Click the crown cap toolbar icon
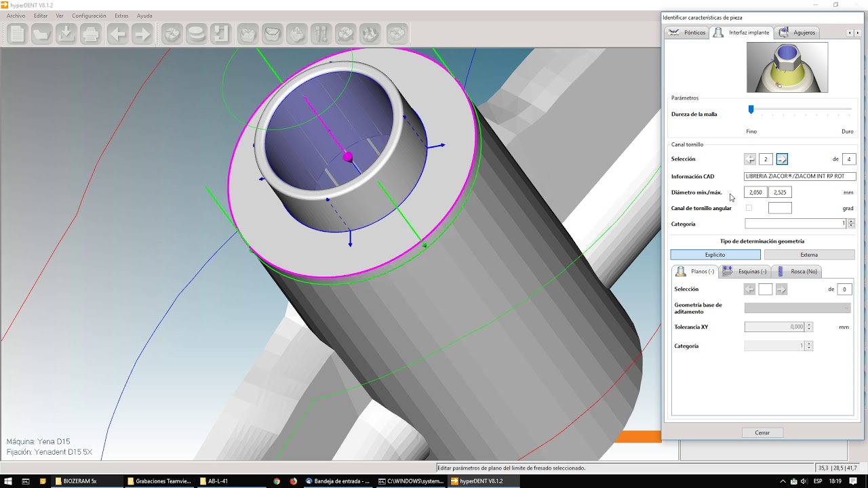Screen dimensions: 868x488 click(x=273, y=34)
